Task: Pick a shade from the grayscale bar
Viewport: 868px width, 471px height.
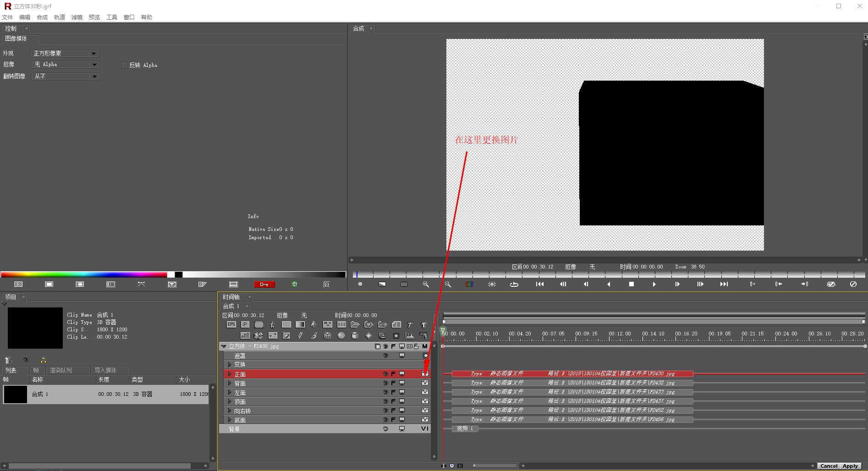Action: click(x=264, y=274)
